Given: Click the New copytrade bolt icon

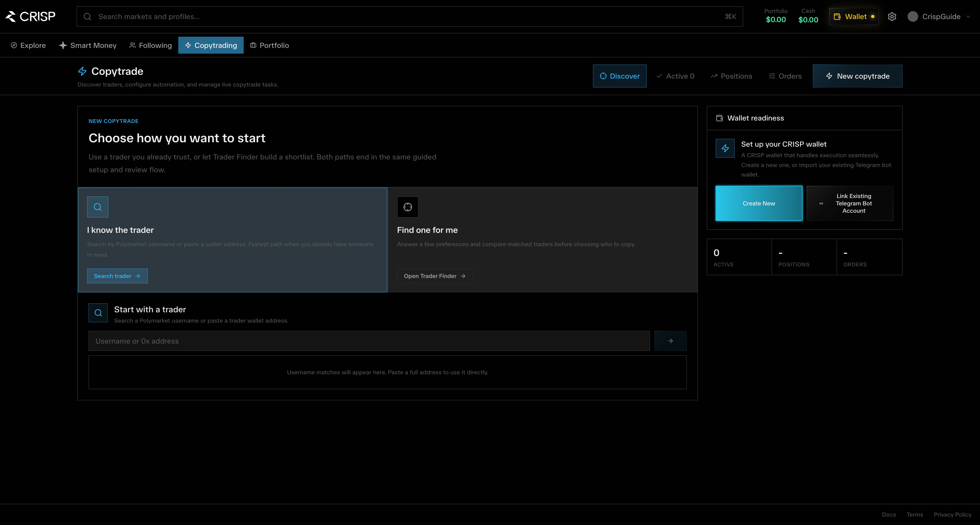Looking at the screenshot, I should point(829,76).
